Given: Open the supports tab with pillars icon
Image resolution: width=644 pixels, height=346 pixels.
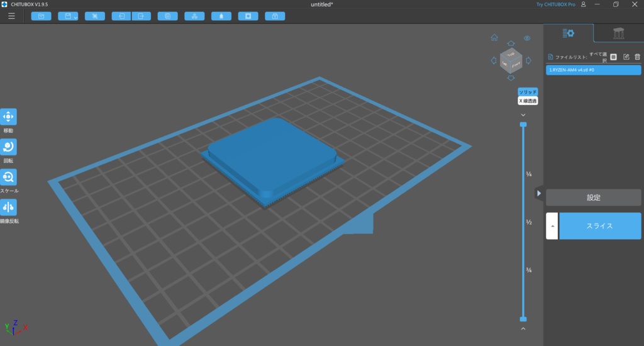Looking at the screenshot, I should (x=619, y=33).
